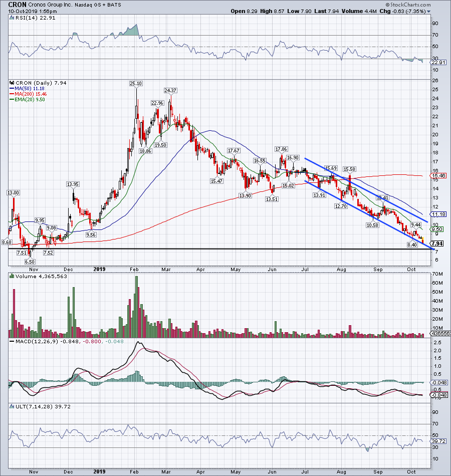Click the 17.86 June high label
451x476 pixels.
(x=281, y=149)
